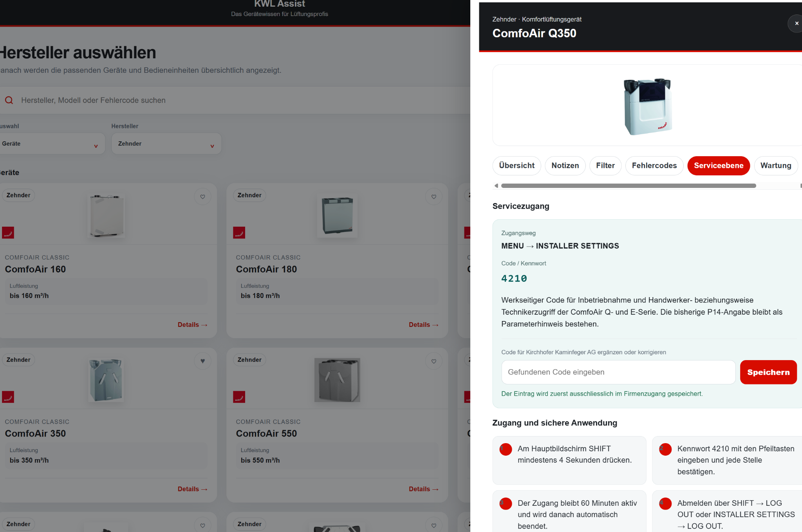This screenshot has height=532, width=802.
Task: Open the Fehlercodes tab
Action: 654,166
